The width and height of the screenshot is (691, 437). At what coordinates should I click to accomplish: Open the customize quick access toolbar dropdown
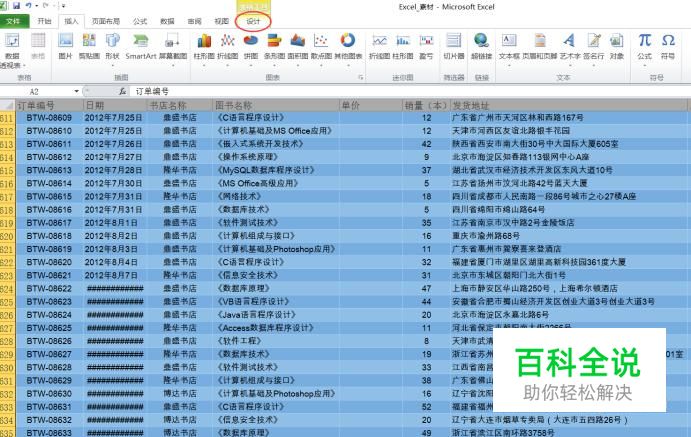click(63, 6)
